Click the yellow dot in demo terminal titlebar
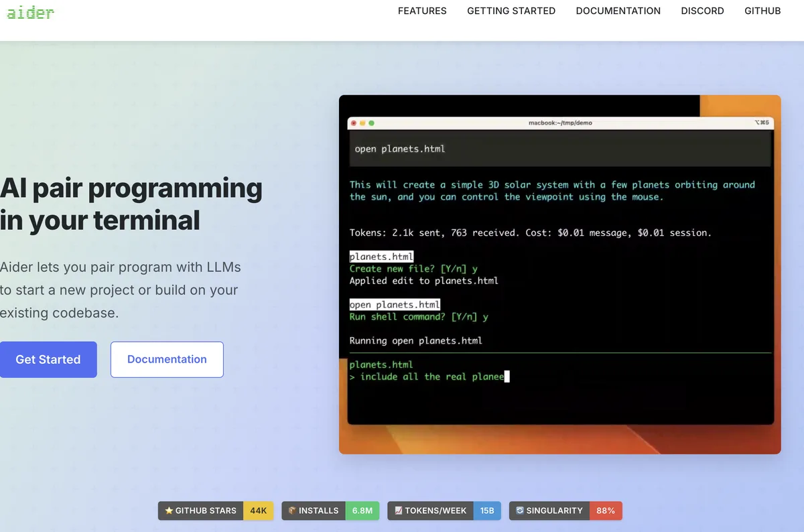 (x=362, y=123)
